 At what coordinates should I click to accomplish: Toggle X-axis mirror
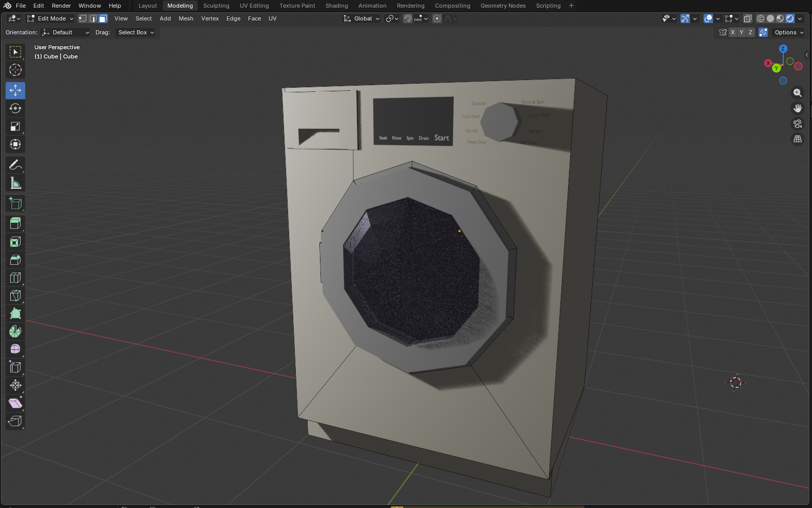pos(733,32)
